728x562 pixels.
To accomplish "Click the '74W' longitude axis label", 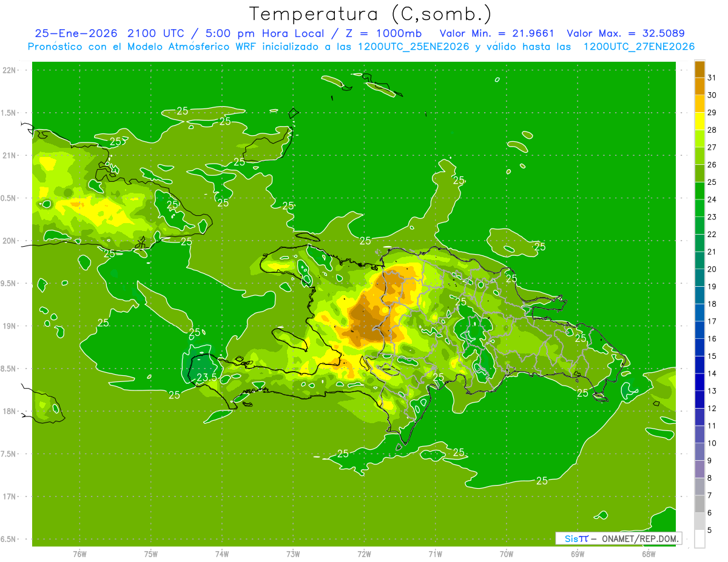I will 222,554.
